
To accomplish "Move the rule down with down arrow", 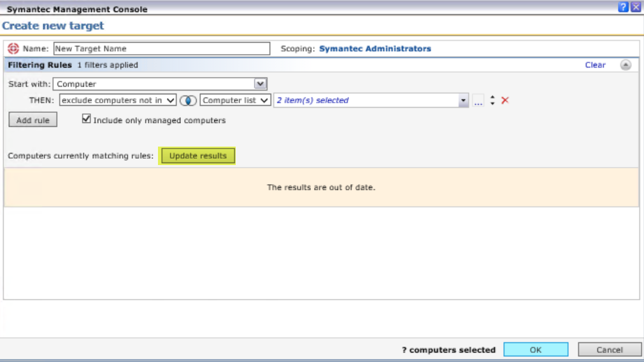I will [x=492, y=103].
